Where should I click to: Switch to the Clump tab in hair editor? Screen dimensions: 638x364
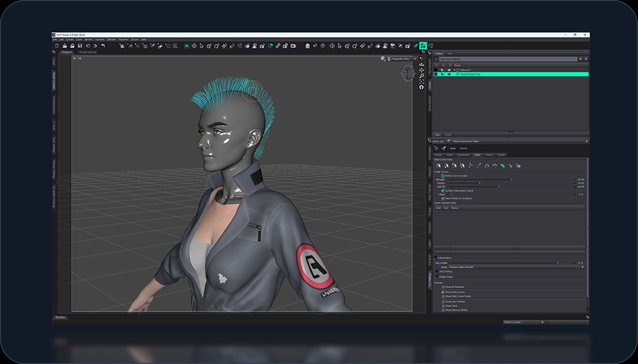click(x=489, y=155)
